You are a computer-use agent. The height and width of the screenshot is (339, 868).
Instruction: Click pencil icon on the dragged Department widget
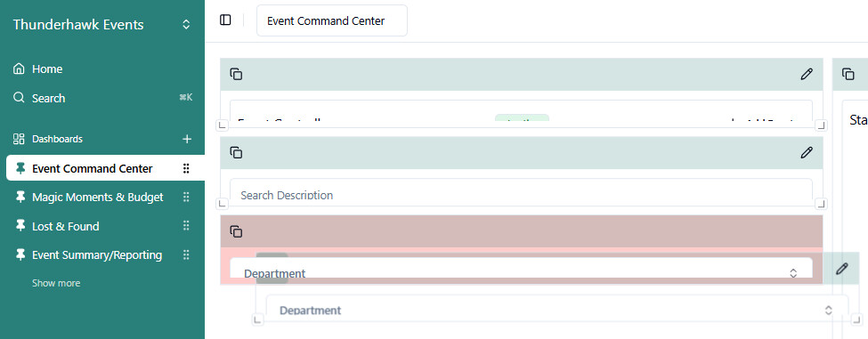[842, 269]
